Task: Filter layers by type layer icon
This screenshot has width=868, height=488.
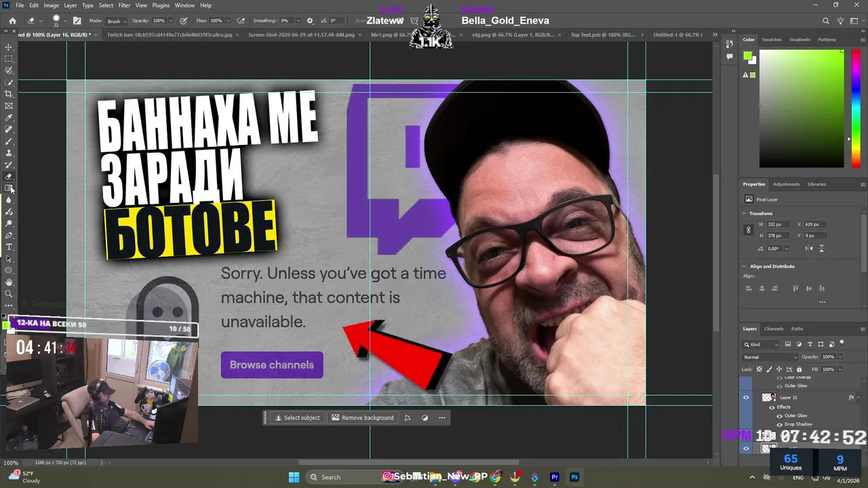Action: point(810,344)
